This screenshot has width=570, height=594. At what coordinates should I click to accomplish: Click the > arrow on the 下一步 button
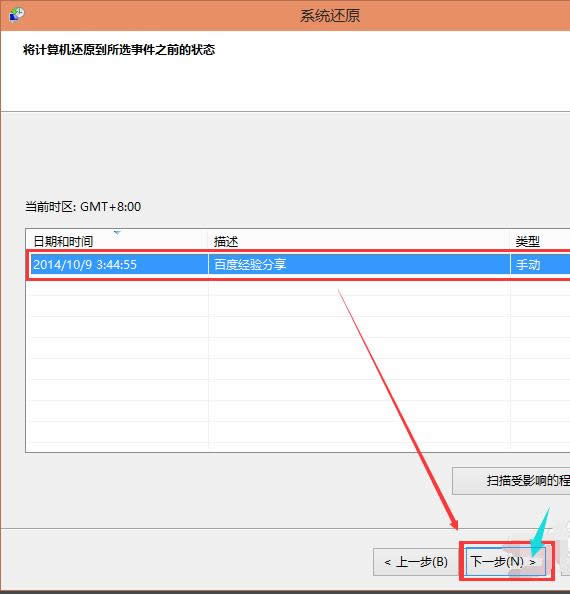[x=533, y=562]
